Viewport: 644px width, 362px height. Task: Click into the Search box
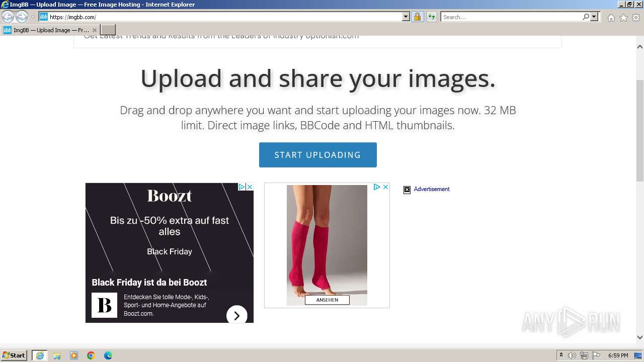(511, 17)
